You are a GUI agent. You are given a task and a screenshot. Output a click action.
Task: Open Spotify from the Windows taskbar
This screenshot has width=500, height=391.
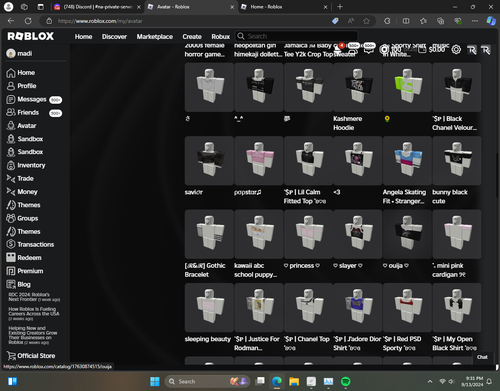[x=346, y=381]
